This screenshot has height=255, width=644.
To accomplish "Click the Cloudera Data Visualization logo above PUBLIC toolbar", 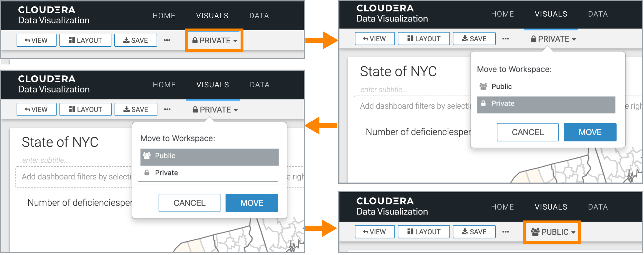I will click(x=392, y=206).
